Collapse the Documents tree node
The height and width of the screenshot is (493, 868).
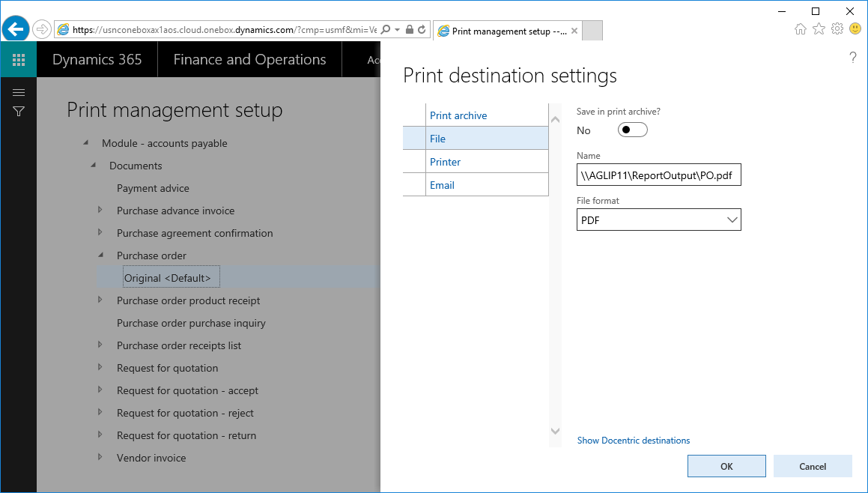(x=94, y=165)
